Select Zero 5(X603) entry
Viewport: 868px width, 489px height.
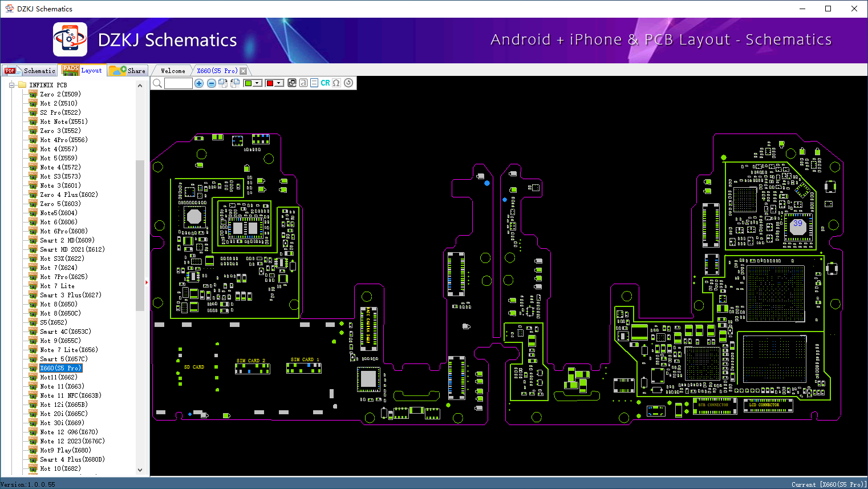pos(60,204)
